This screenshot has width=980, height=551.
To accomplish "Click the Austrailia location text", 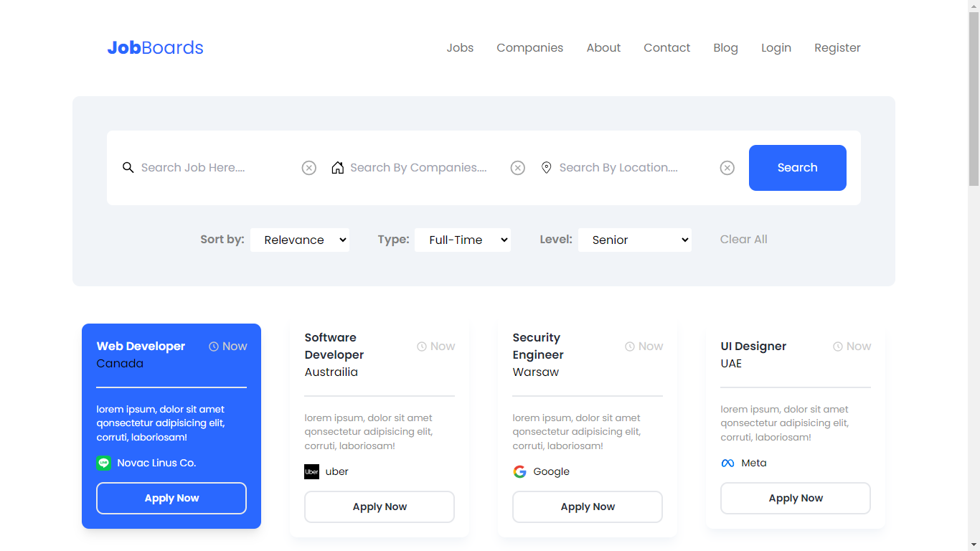I will point(331,372).
